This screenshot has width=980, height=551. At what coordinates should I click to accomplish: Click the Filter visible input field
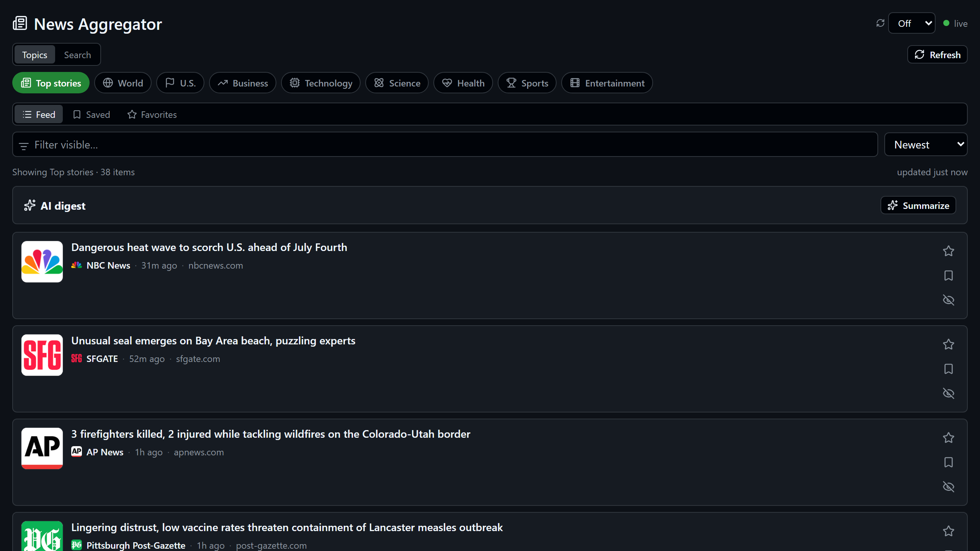[445, 145]
